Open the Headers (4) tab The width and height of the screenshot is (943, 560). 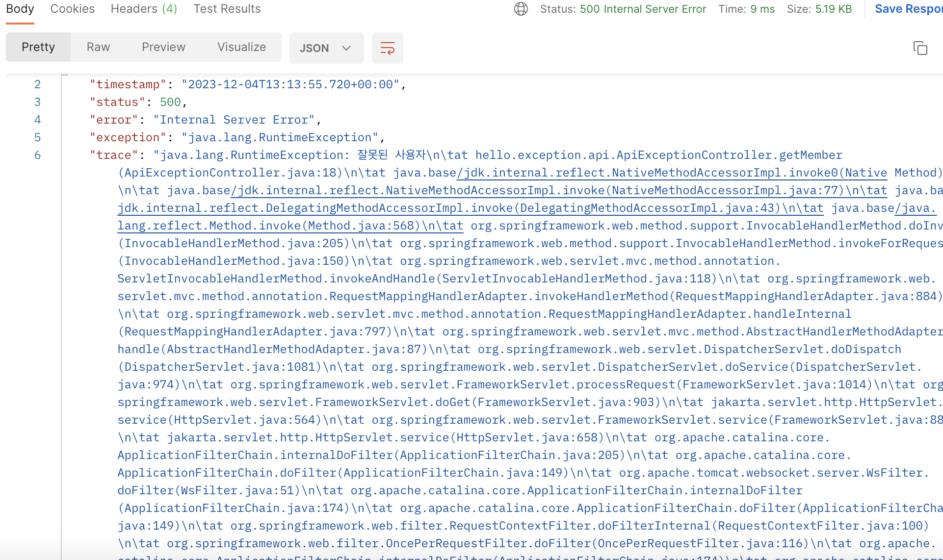coord(144,9)
